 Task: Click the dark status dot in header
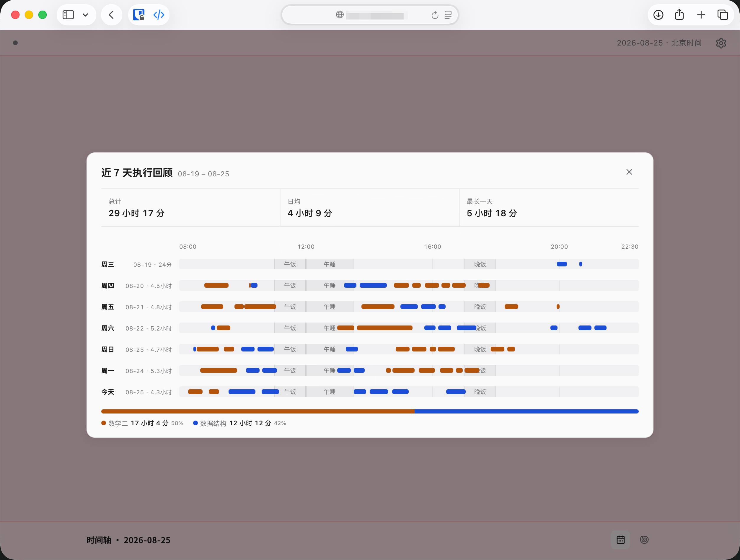pos(15,43)
